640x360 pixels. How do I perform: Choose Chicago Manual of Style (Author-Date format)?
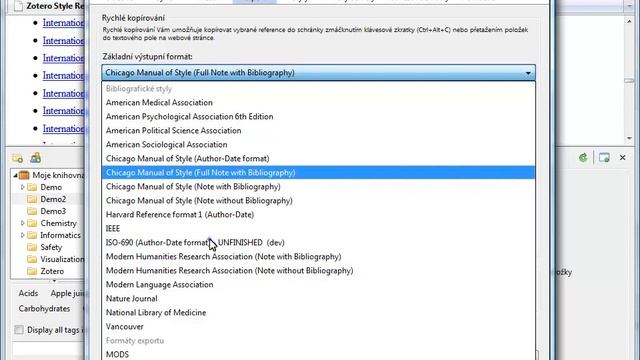point(318,158)
